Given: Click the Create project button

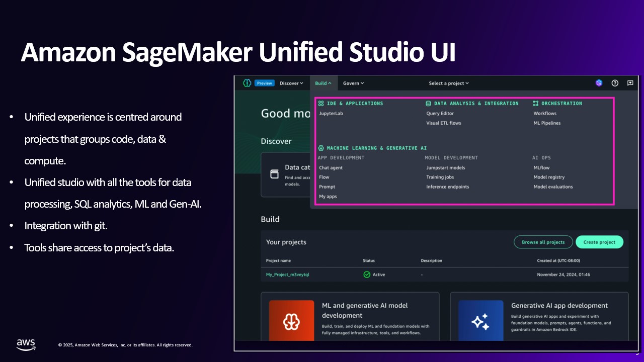Looking at the screenshot, I should [x=599, y=242].
